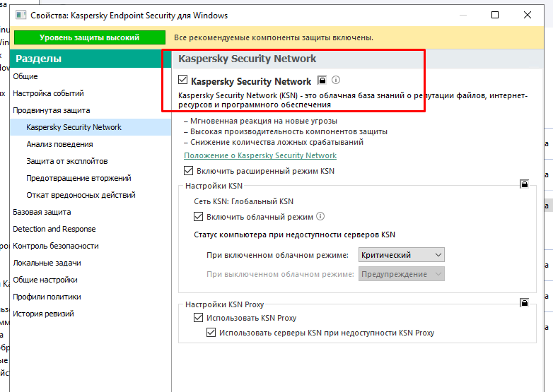The image size is (553, 392).
Task: Click Все рекомендуемые компоненты защиты включены message
Action: tap(274, 37)
